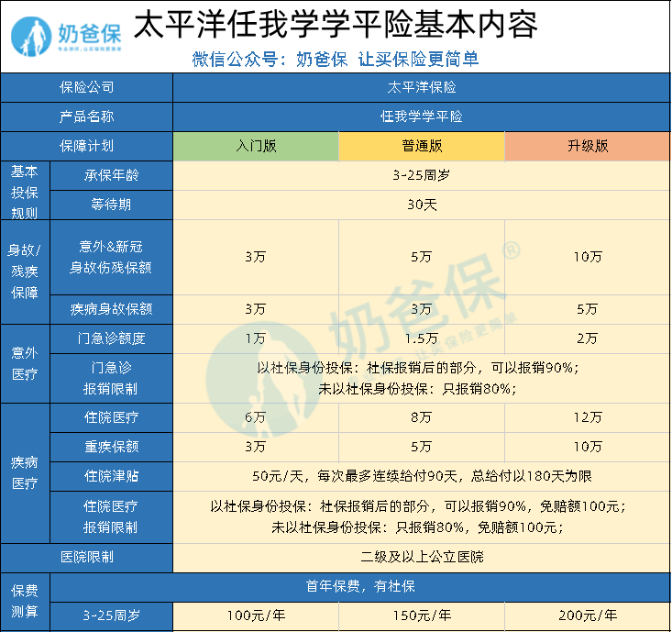Click 3万 in the 重疾保额 row
This screenshot has height=632, width=672.
[x=256, y=448]
